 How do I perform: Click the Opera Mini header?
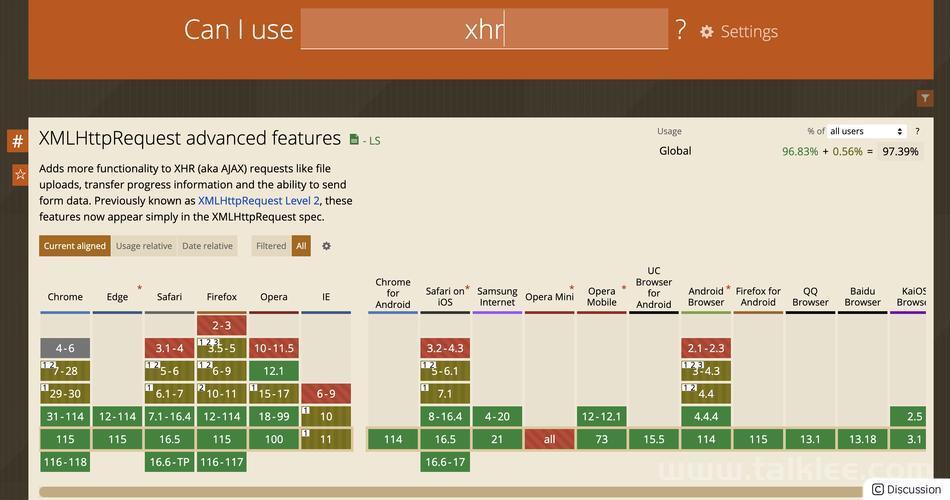pos(549,297)
